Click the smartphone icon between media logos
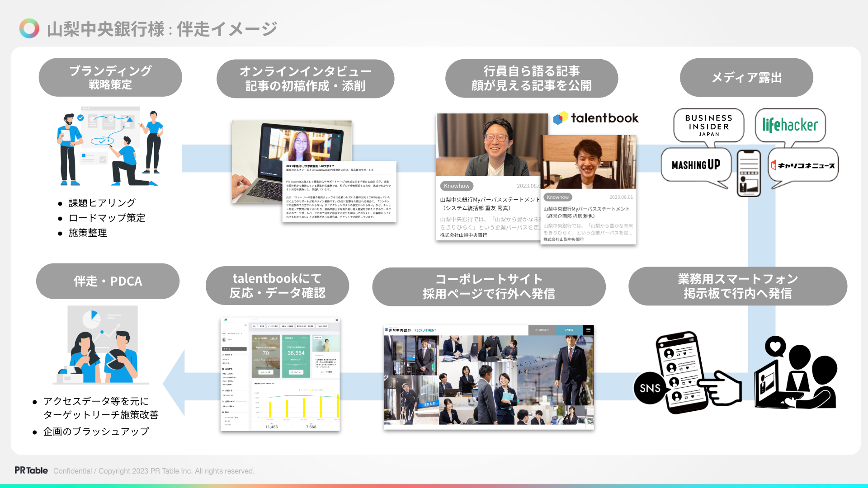 point(749,174)
